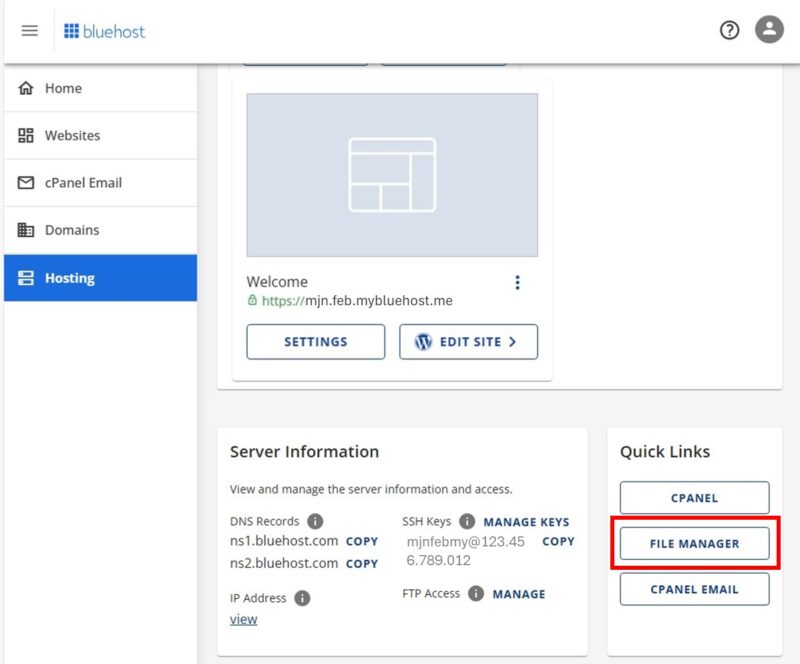This screenshot has width=800, height=664.
Task: Open Settings for the Welcome site
Action: [x=315, y=341]
